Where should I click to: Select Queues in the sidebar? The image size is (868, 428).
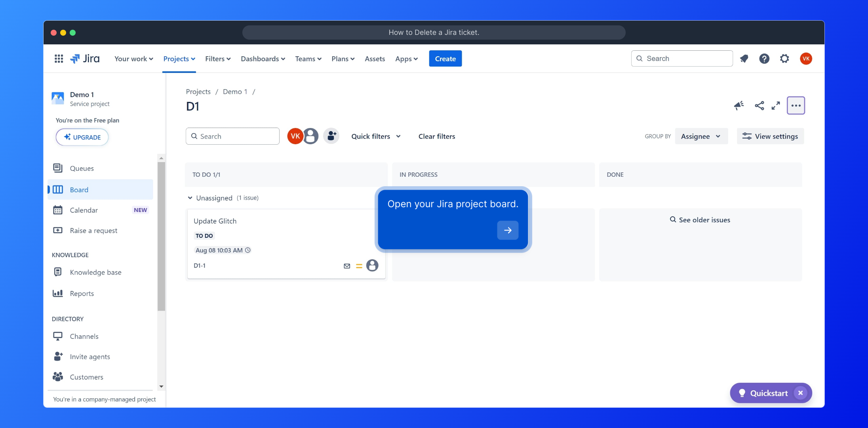tap(82, 168)
